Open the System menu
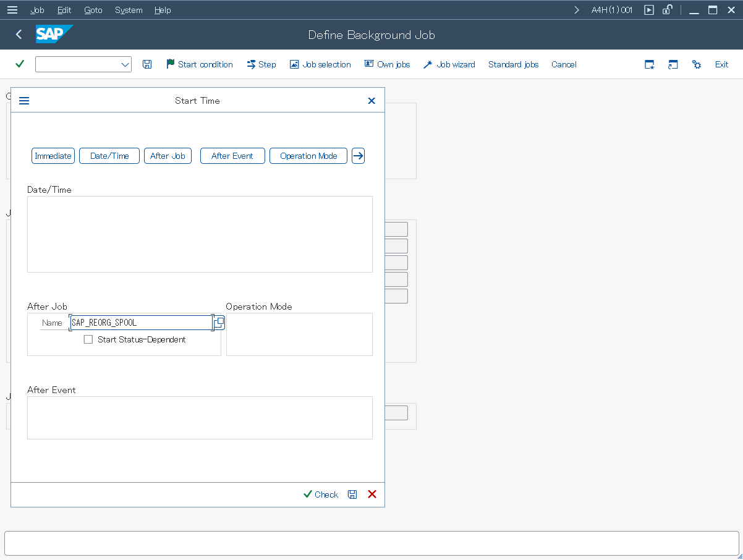Screen dimensions: 743x560 (x=129, y=10)
